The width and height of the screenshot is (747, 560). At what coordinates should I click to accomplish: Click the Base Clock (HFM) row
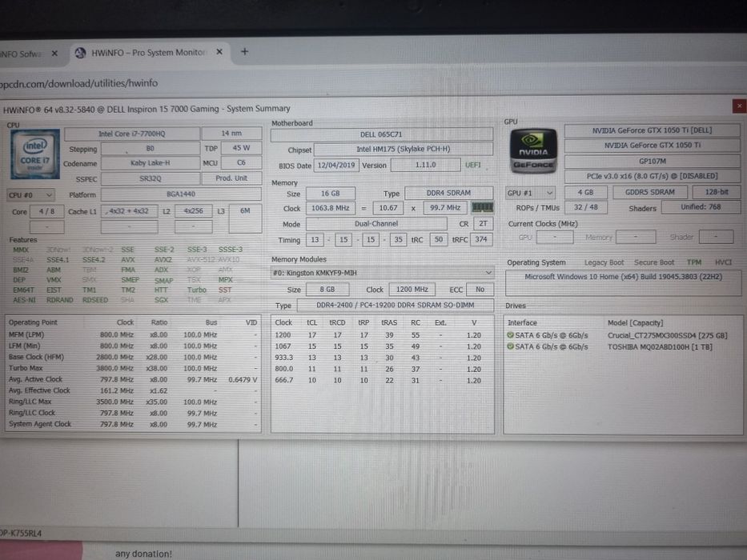point(133,357)
